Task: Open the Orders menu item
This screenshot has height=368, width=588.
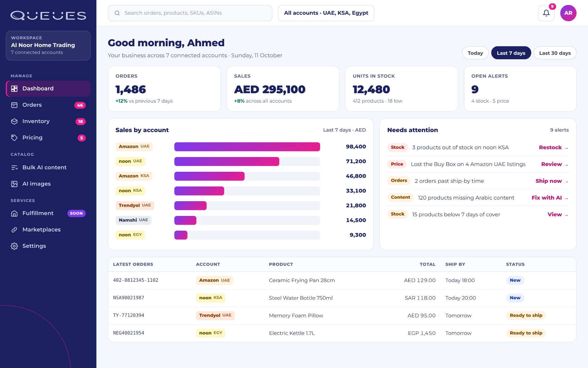Action: [x=48, y=105]
